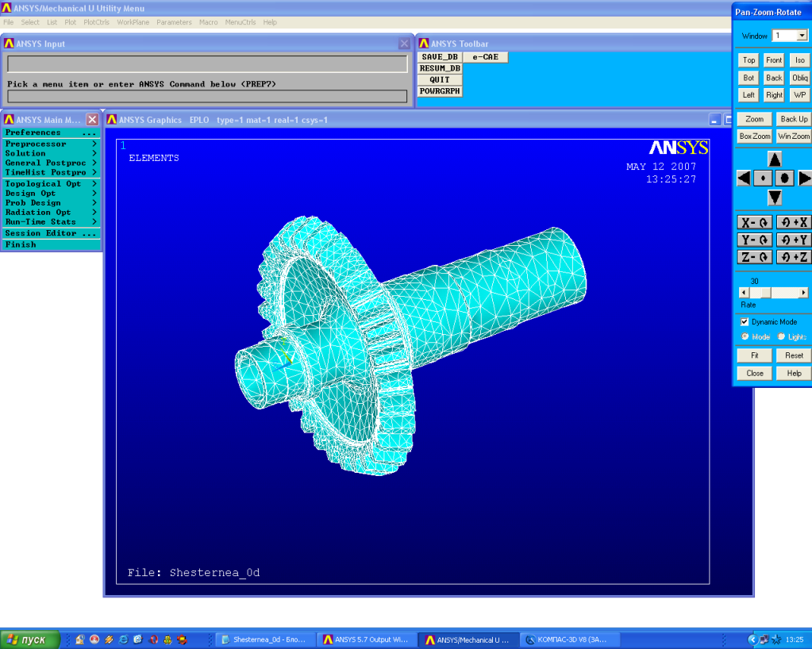The image size is (812, 649).
Task: Open the WorkPlane menu
Action: pyautogui.click(x=133, y=22)
